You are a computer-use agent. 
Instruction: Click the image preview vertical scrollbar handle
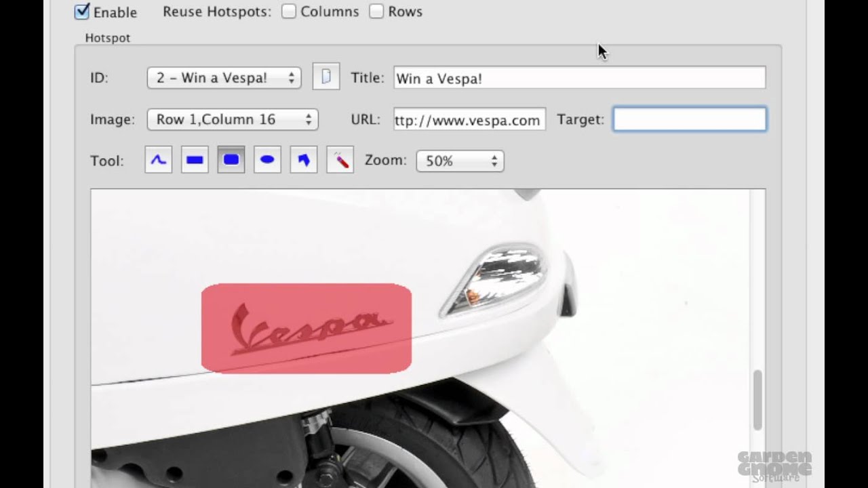click(x=757, y=400)
